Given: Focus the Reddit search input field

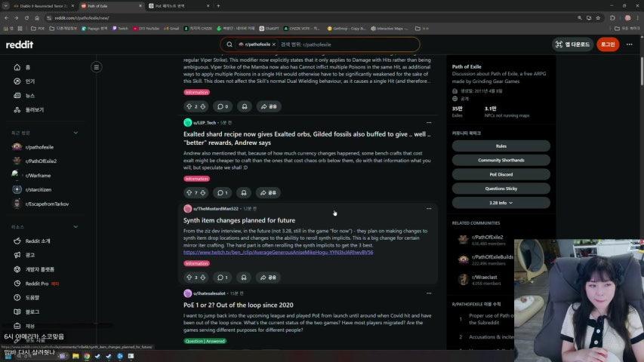Looking at the screenshot, I should pyautogui.click(x=348, y=44).
